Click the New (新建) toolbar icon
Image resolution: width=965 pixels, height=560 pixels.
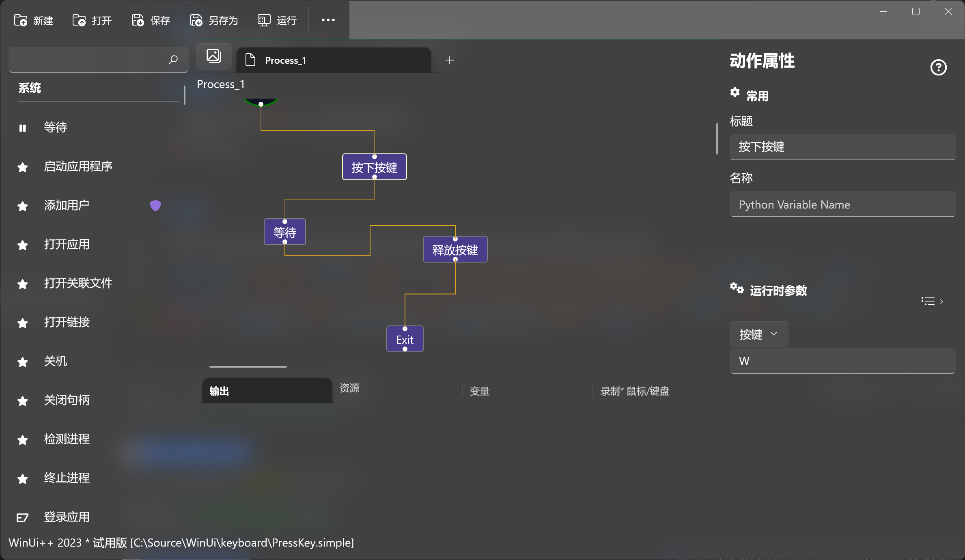pyautogui.click(x=21, y=20)
